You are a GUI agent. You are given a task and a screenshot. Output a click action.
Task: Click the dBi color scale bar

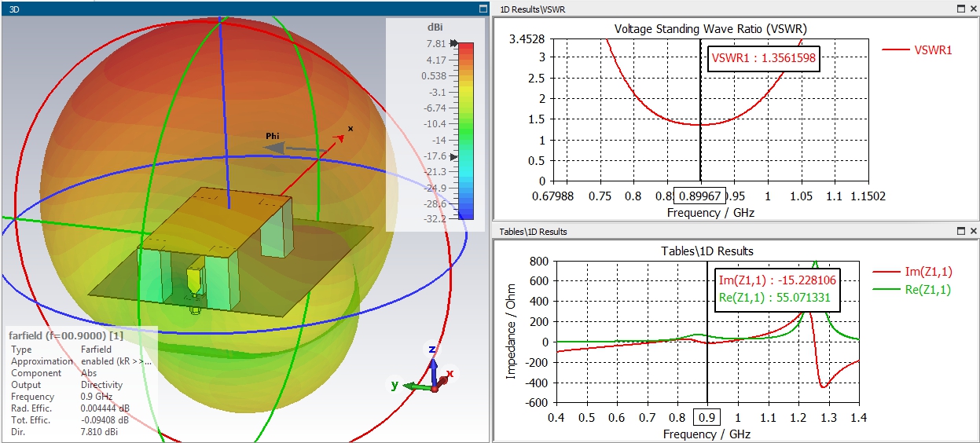pyautogui.click(x=466, y=130)
